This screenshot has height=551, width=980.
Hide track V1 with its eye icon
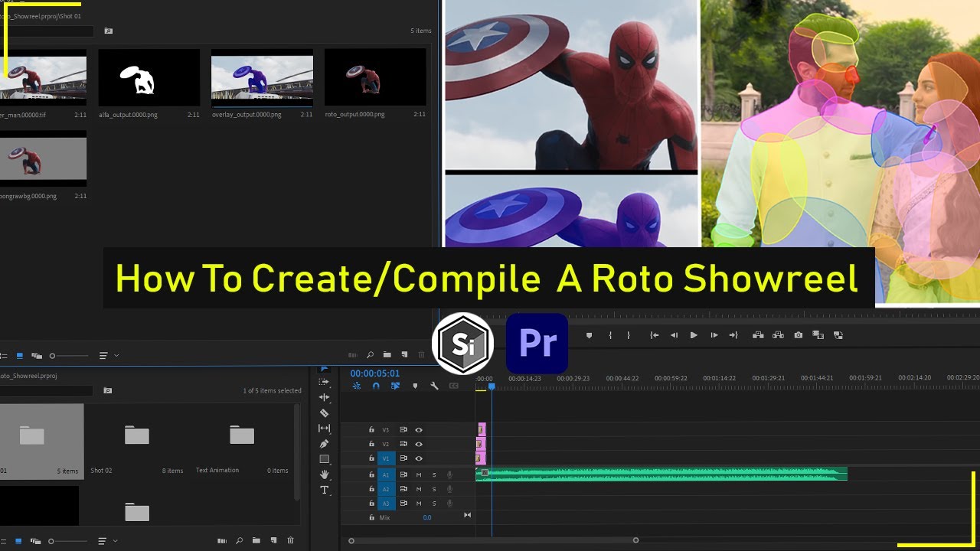point(419,458)
